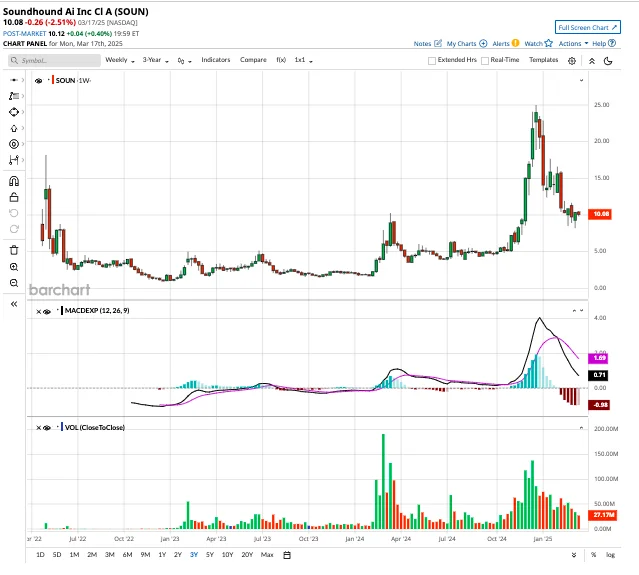Collapse the VOL pane chevron
This screenshot has height=575, width=639.
click(x=581, y=428)
